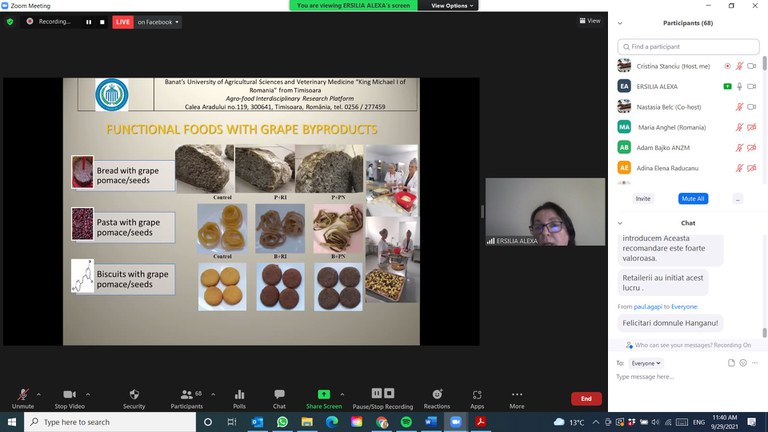Click the green Share Screen icon
This screenshot has width=768, height=432.
click(323, 395)
